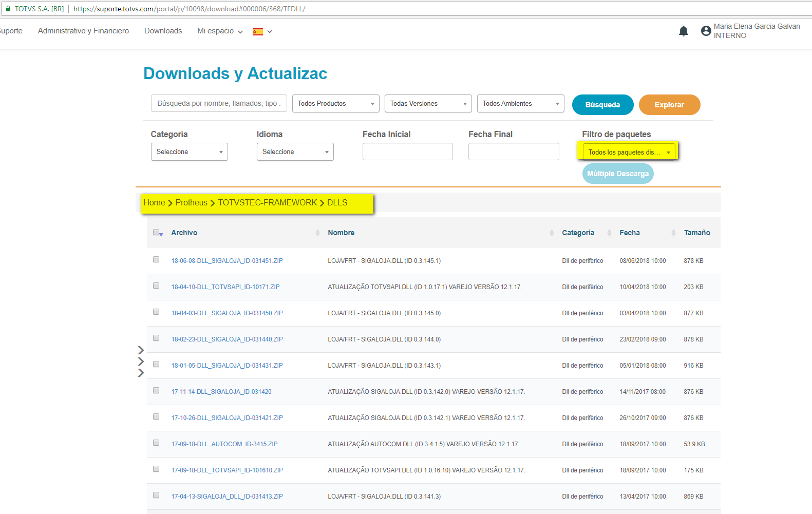Image resolution: width=812 pixels, height=514 pixels.
Task: Open the Suporte menu item
Action: point(11,31)
